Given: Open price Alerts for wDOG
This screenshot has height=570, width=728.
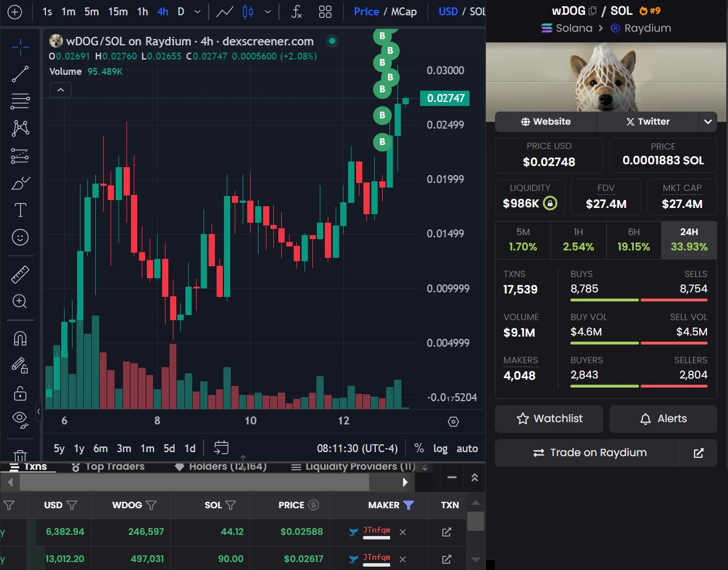Looking at the screenshot, I should pyautogui.click(x=663, y=419).
